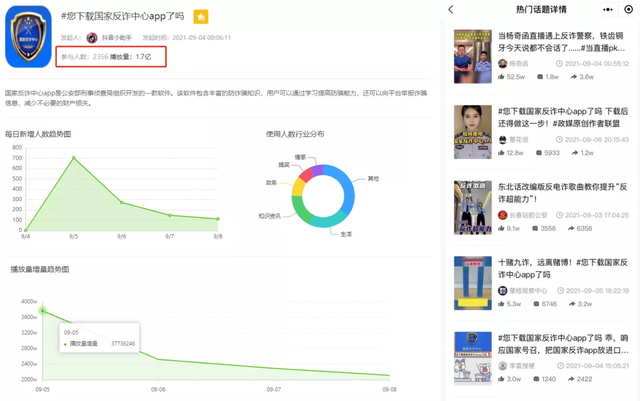Open the 杨奇函 live stream video thumbnail

click(x=473, y=56)
